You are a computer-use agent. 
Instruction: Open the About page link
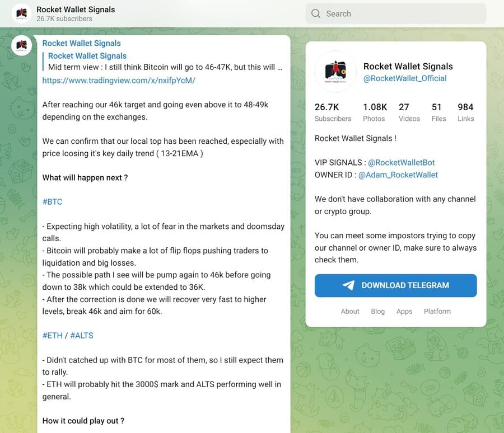pos(350,311)
